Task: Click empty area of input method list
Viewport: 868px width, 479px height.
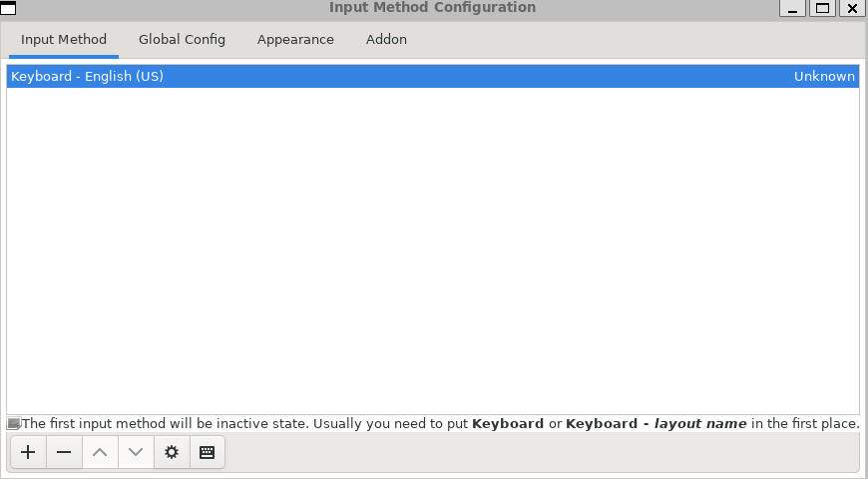Action: click(x=433, y=249)
